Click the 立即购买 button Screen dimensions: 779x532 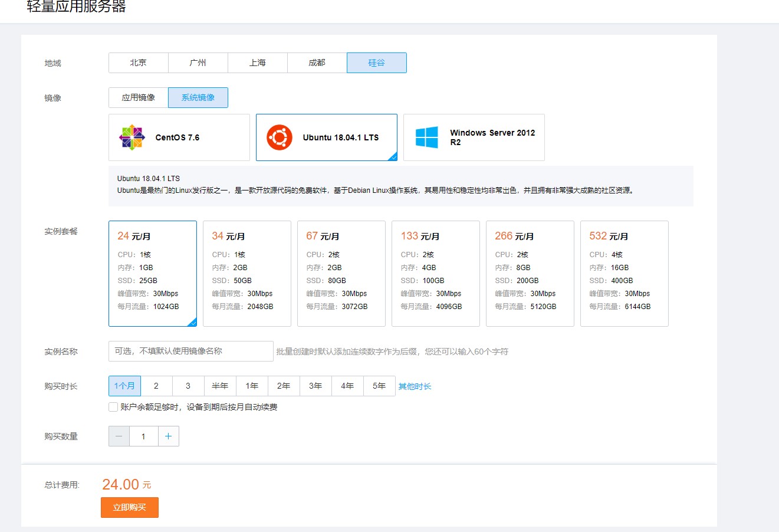pyautogui.click(x=129, y=507)
